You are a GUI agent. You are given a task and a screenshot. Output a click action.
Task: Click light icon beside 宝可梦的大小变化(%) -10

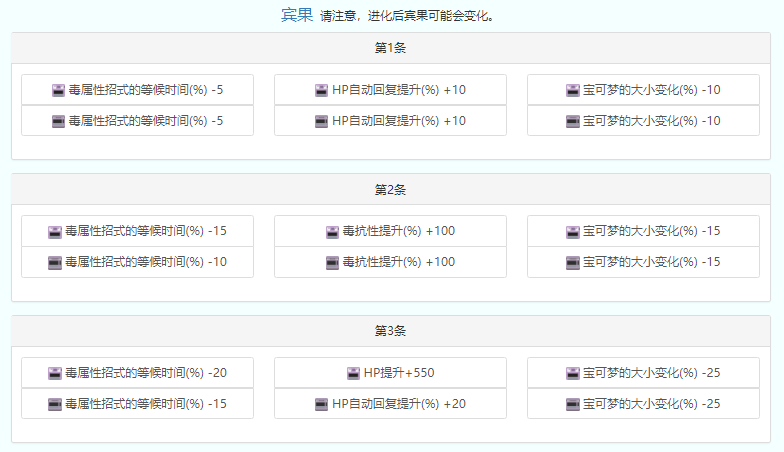tap(573, 90)
